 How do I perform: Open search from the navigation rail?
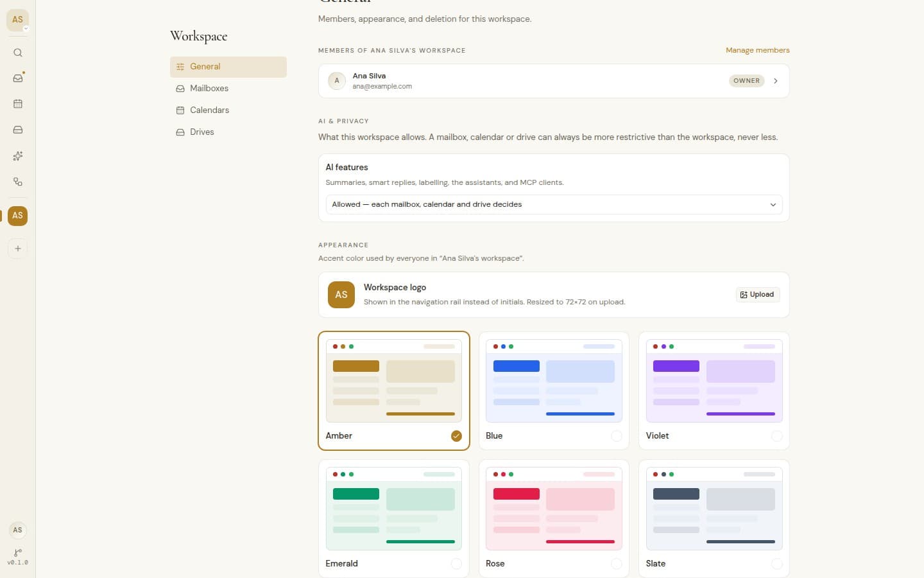[x=18, y=53]
